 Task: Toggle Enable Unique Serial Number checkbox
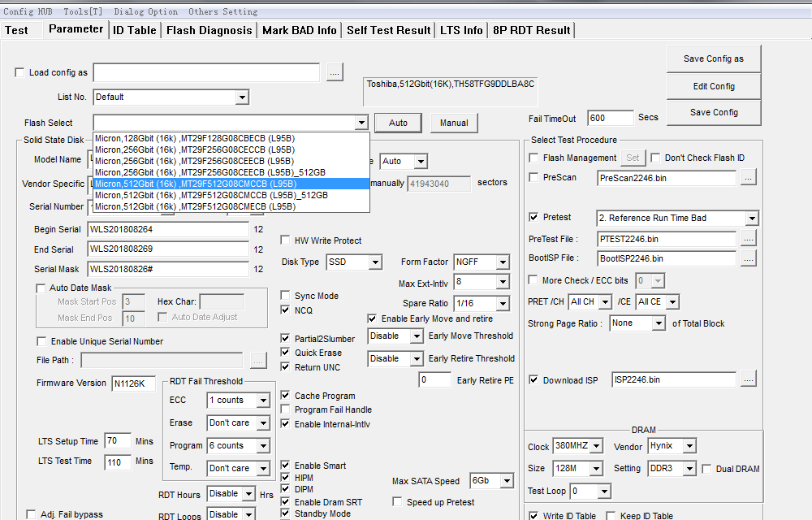[41, 341]
